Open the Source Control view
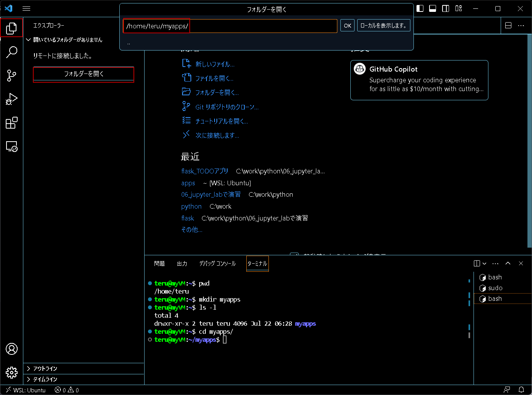The image size is (532, 395). 11,75
